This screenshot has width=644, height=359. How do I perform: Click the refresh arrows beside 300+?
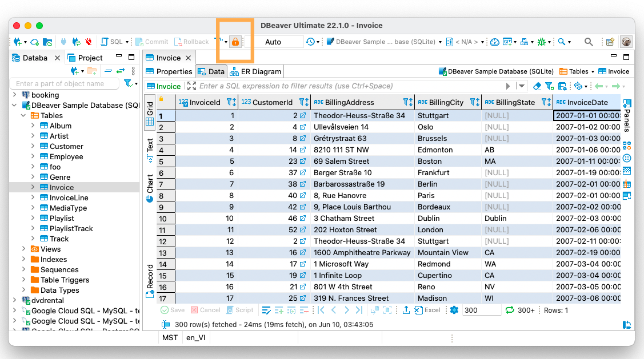pos(510,310)
